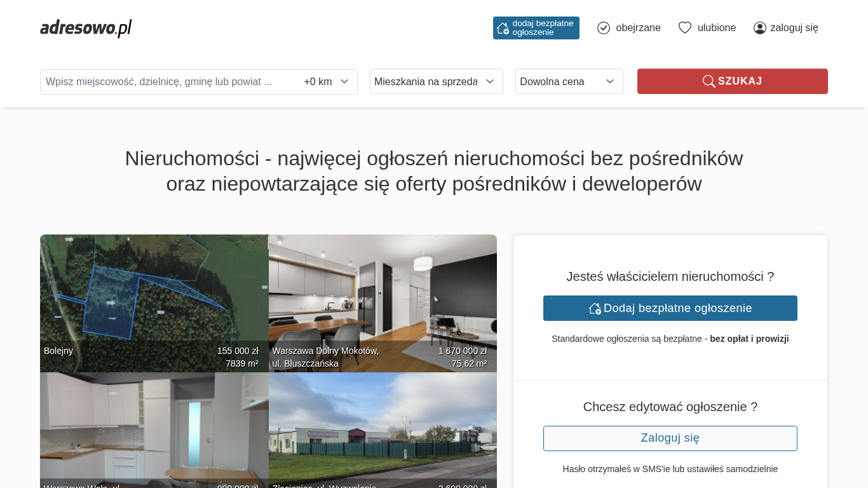This screenshot has width=868, height=488.
Task: Open zaloguj się in the header
Action: click(794, 28)
